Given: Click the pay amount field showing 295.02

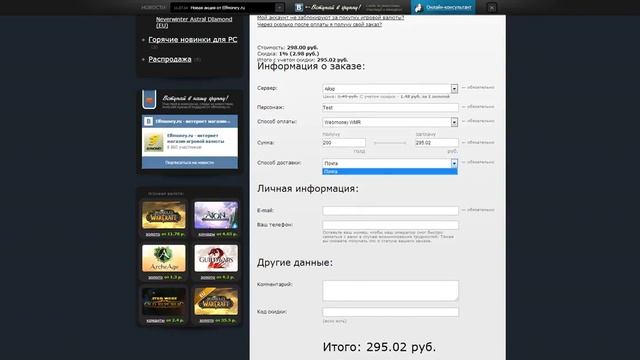Looking at the screenshot, I should (437, 143).
